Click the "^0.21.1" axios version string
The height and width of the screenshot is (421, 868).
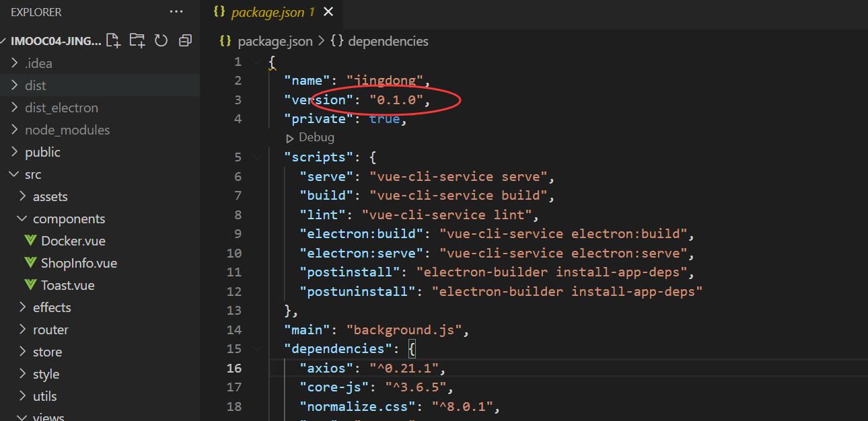tap(404, 368)
